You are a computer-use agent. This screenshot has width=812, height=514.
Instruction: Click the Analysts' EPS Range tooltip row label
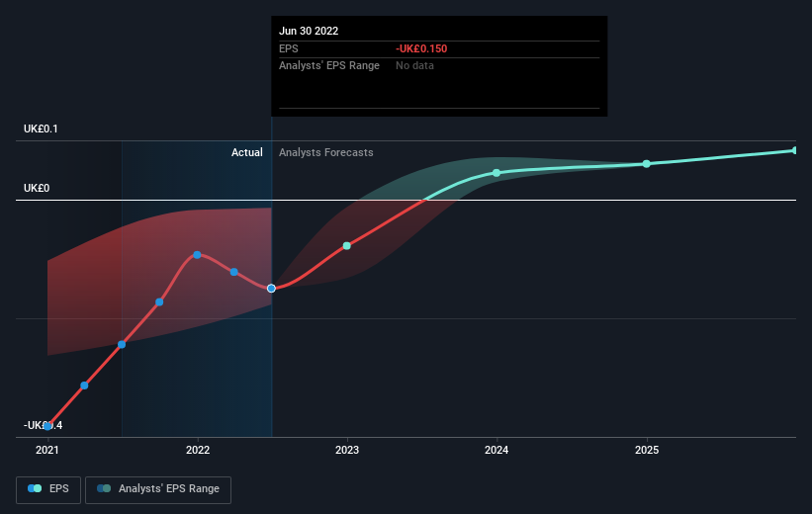pyautogui.click(x=329, y=66)
